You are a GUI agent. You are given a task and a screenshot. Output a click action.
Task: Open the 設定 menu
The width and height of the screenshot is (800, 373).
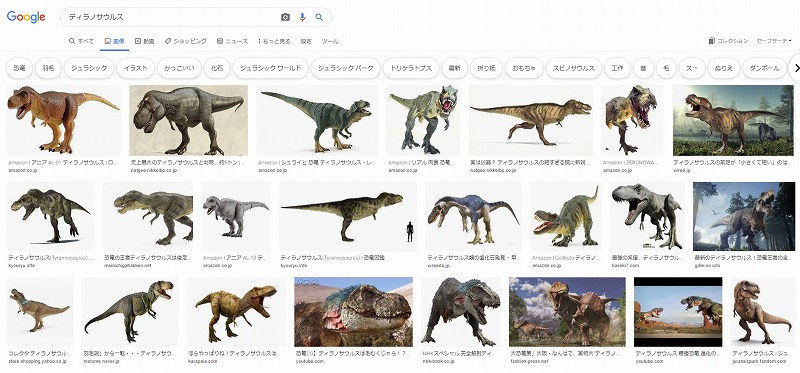(306, 41)
